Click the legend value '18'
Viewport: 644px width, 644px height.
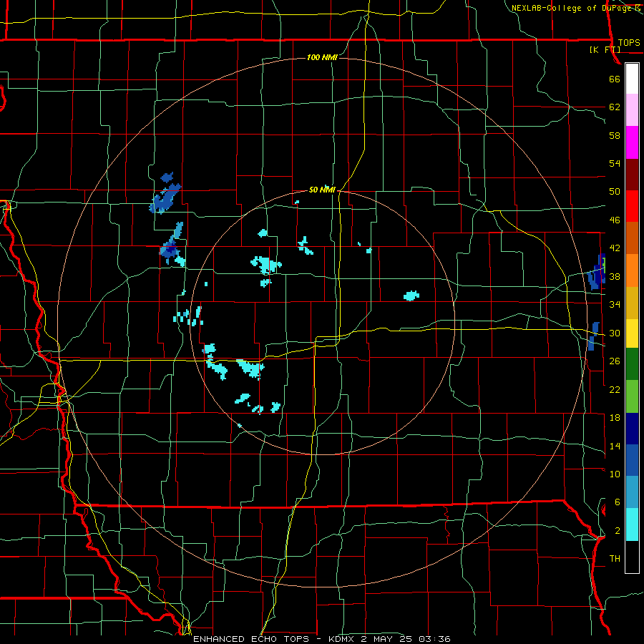(615, 418)
